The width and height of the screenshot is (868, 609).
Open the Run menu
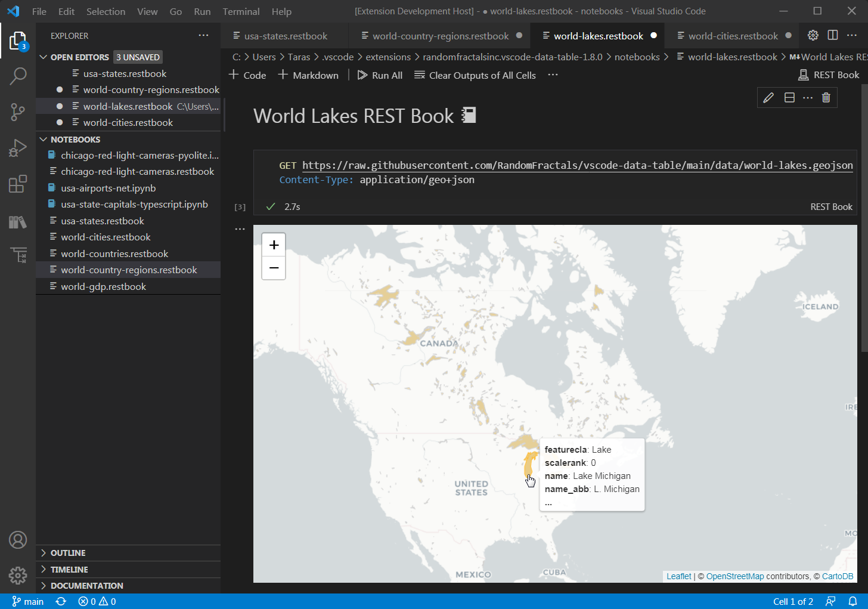(x=201, y=11)
